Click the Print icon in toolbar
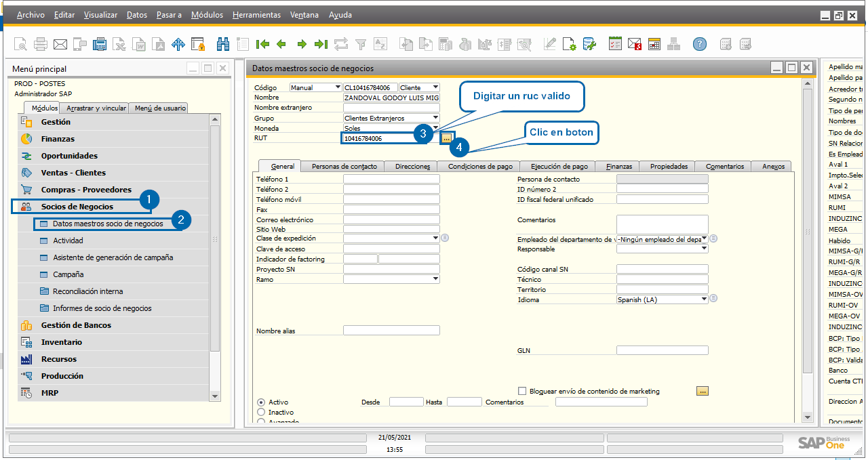 [41, 45]
